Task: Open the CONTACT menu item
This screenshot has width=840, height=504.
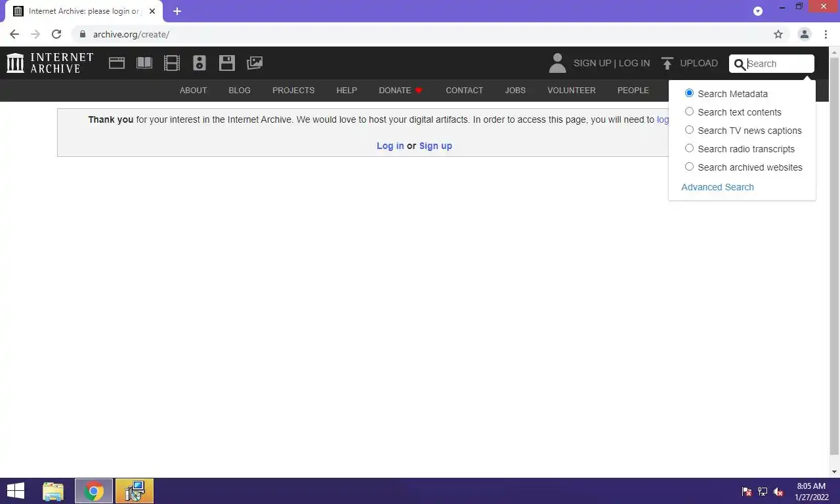Action: [464, 91]
